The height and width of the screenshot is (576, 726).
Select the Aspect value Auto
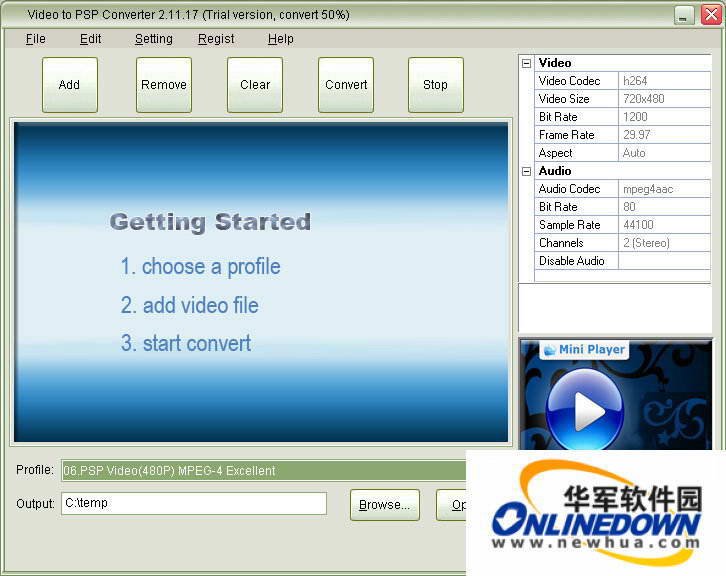click(x=664, y=153)
